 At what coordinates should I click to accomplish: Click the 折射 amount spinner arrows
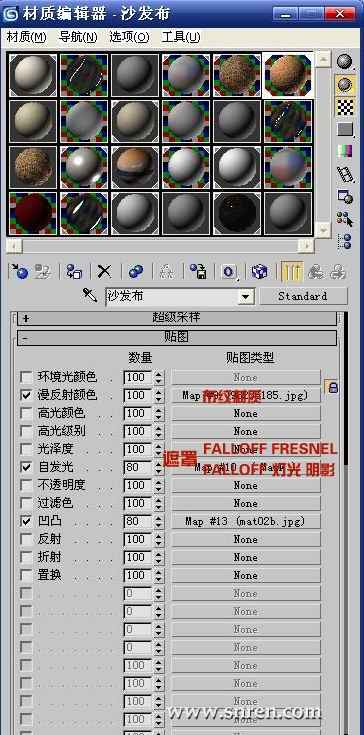[159, 557]
